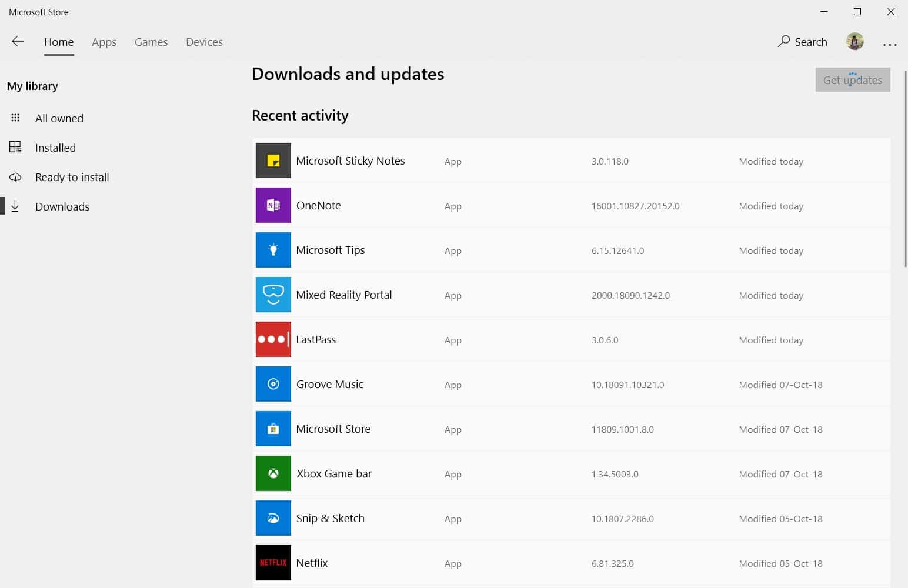Click the vertical scrollbar thumb

point(904,168)
